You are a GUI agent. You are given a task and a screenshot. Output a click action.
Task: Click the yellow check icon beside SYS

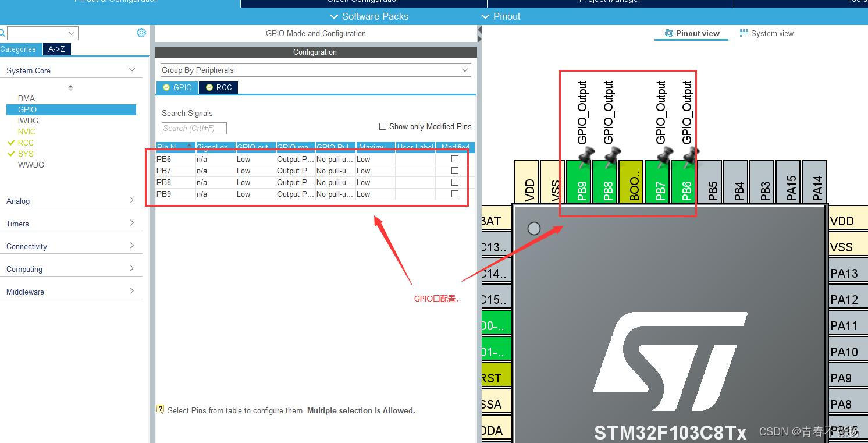[13, 154]
